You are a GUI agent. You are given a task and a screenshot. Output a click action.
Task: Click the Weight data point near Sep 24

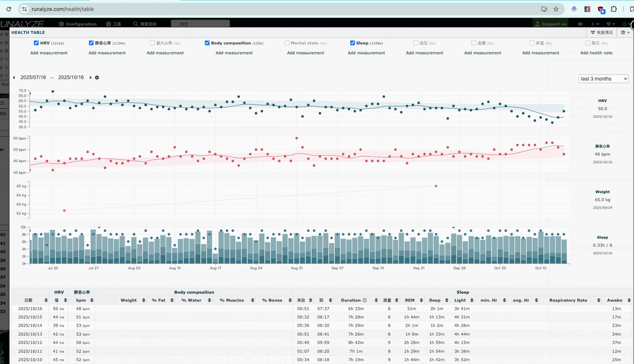tap(436, 186)
